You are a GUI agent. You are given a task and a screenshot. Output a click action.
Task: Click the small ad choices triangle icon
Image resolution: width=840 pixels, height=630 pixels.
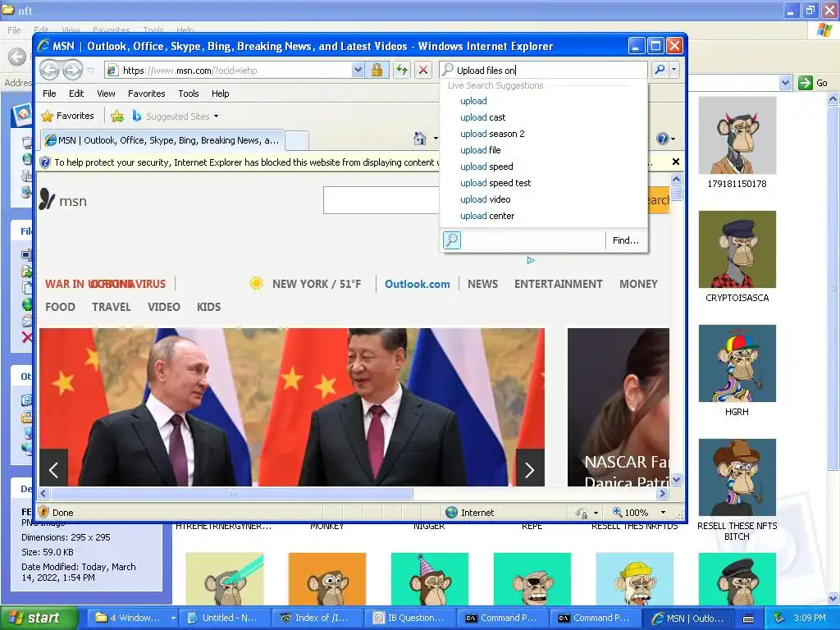[x=531, y=260]
